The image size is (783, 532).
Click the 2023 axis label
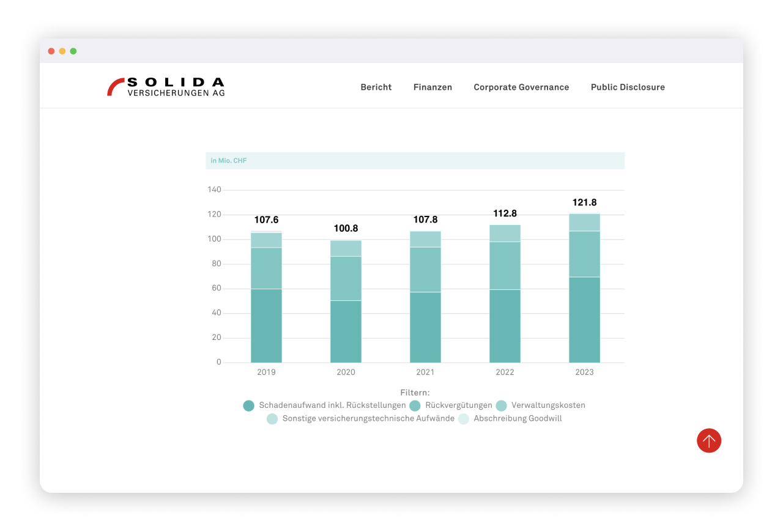[x=584, y=372]
